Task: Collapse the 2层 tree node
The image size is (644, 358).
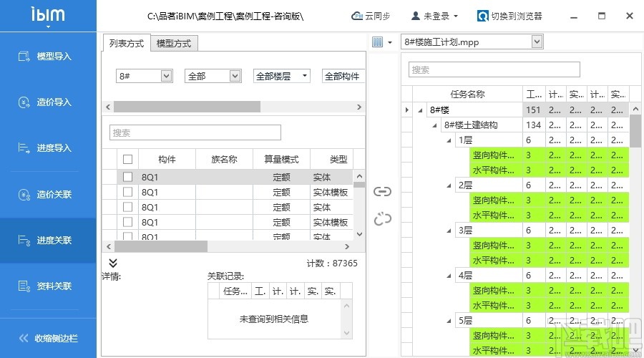Action: (x=449, y=185)
